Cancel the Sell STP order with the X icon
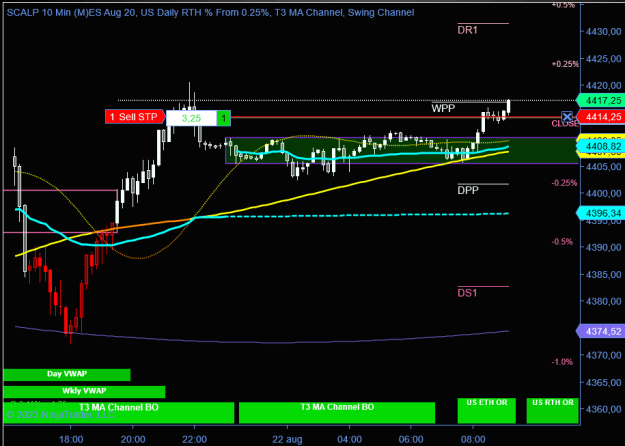 [567, 117]
